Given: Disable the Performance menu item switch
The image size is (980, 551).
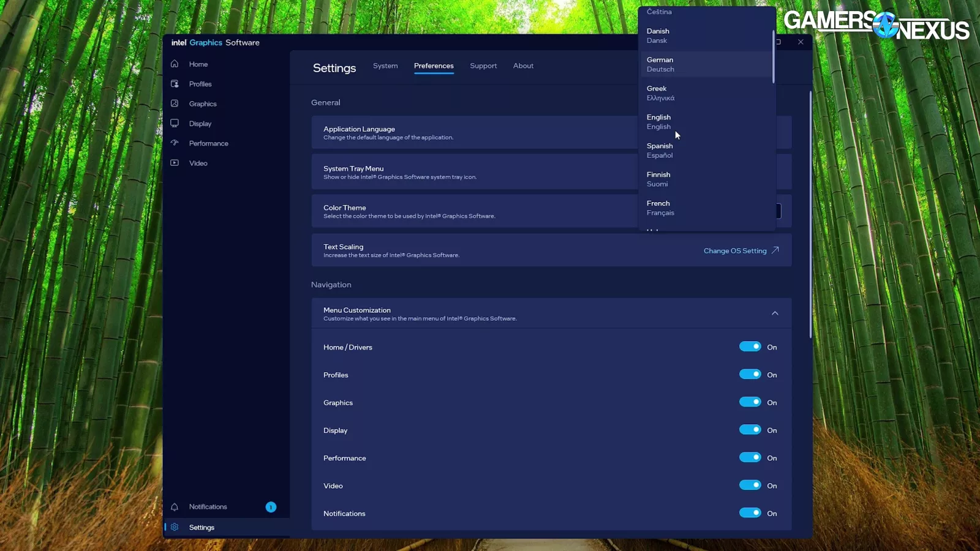Looking at the screenshot, I should 750,457.
